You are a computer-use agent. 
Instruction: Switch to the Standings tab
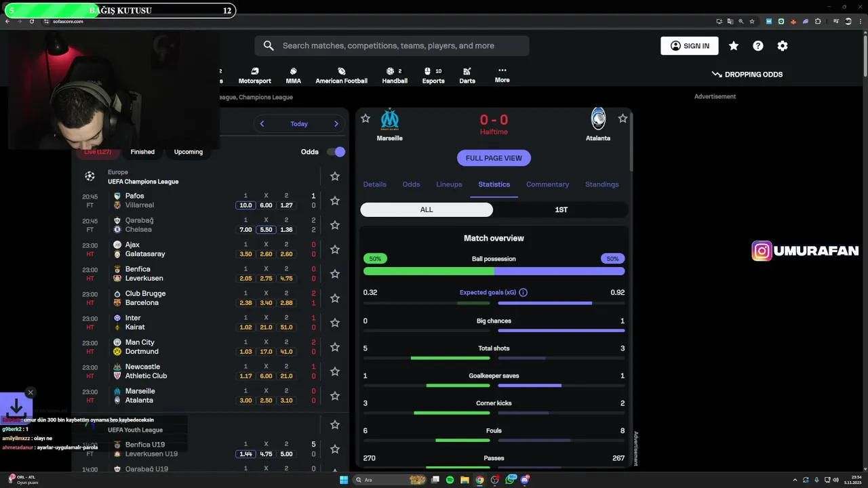602,184
